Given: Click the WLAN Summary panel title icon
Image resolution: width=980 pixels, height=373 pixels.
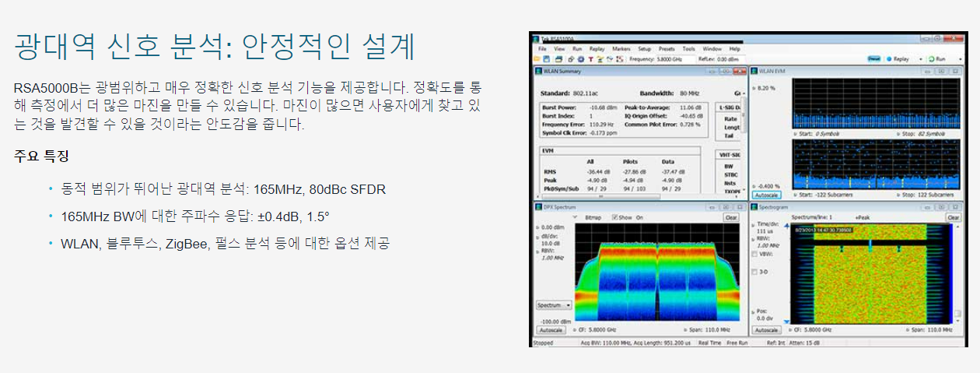Looking at the screenshot, I should [538, 71].
